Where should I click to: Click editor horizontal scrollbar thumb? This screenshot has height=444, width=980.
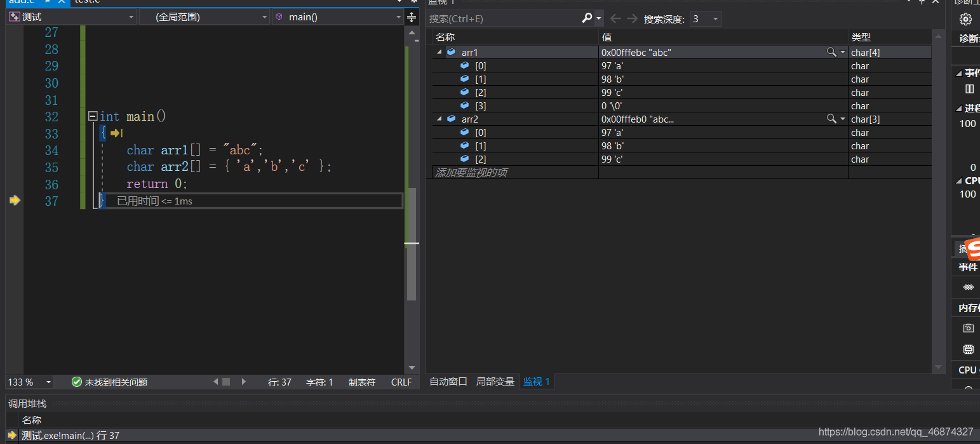225,382
